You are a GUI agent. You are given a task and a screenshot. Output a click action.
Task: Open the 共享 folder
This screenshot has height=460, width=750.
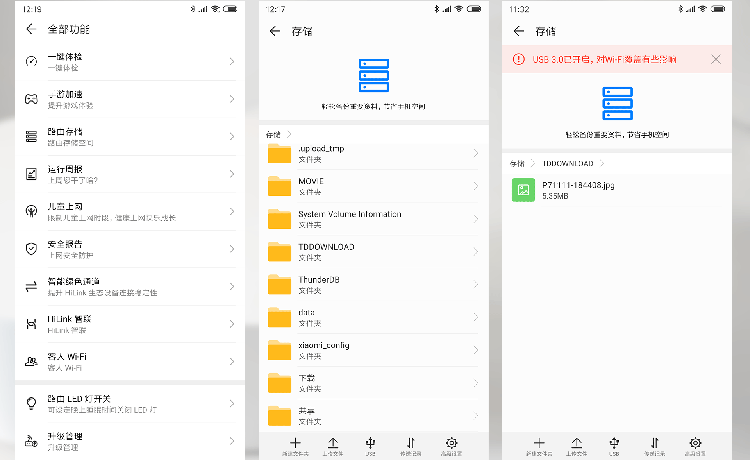tap(373, 416)
